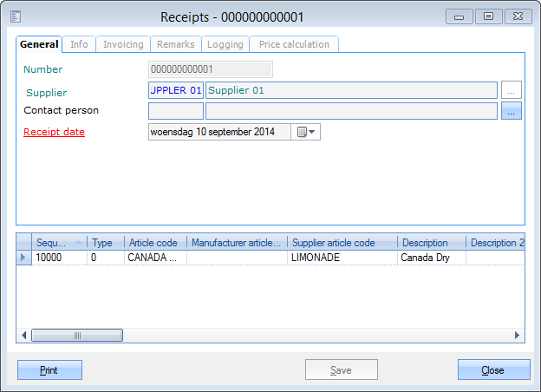Follow the Receipt date link label
Image resolution: width=541 pixels, height=392 pixels.
tap(54, 132)
